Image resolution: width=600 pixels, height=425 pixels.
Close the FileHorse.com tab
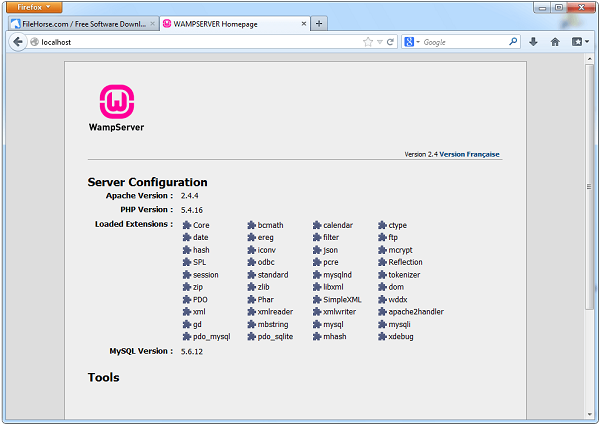click(x=152, y=23)
